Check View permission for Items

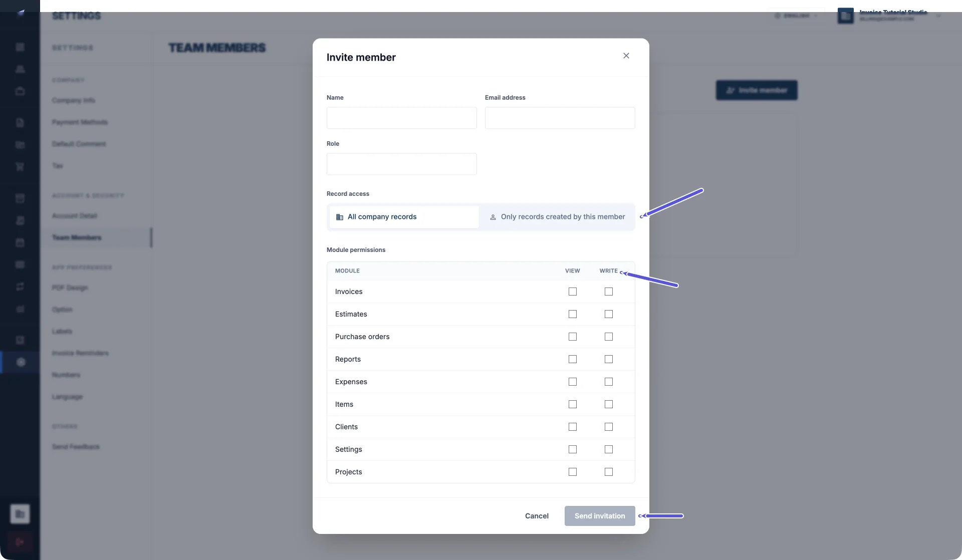[573, 404]
